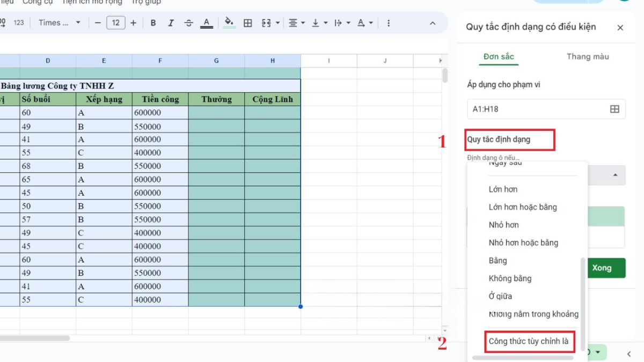644x362 pixels.
Task: Click the select data range grid icon
Action: [x=614, y=109]
